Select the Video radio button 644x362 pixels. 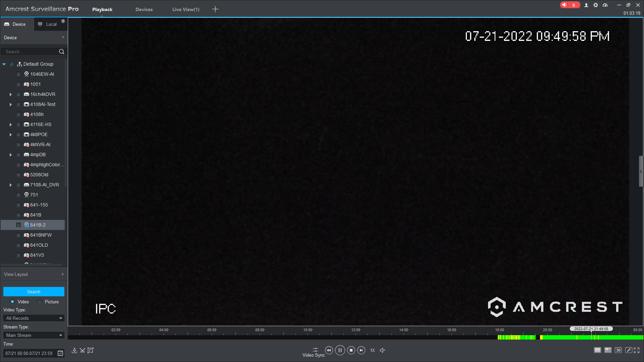pyautogui.click(x=12, y=302)
